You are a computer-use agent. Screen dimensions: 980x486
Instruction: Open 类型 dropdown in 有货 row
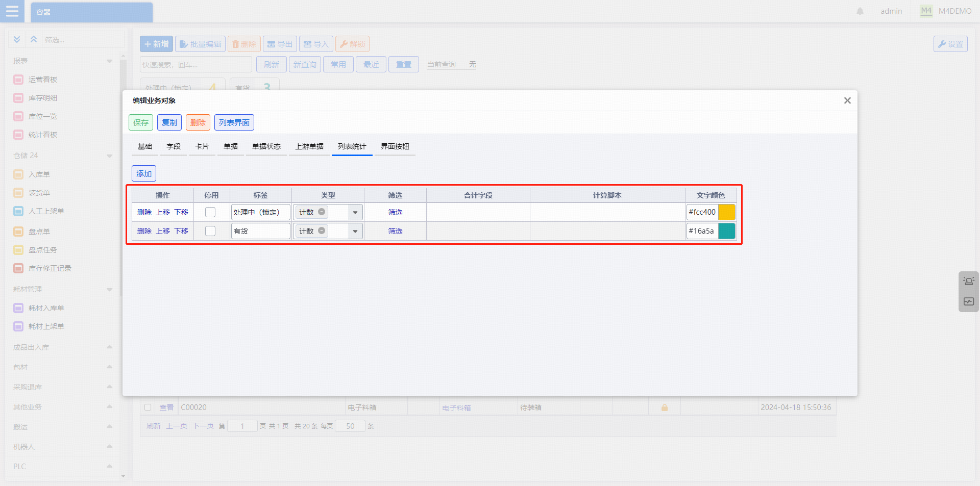coord(355,231)
